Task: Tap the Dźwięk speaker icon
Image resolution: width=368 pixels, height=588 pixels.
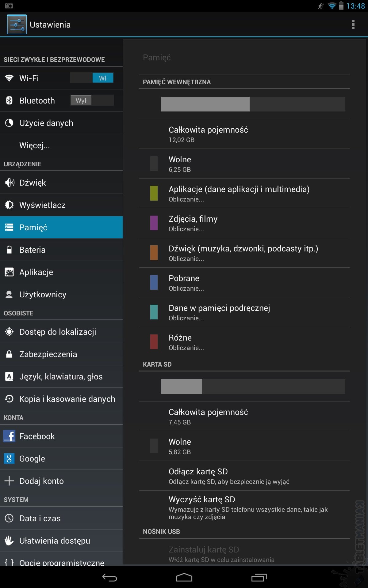Action: point(10,183)
